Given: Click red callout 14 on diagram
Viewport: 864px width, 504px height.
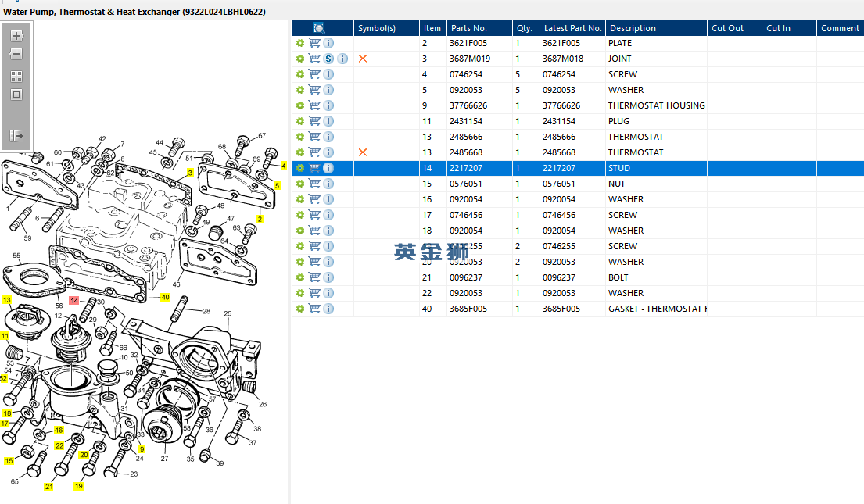Looking at the screenshot, I should pos(74,300).
